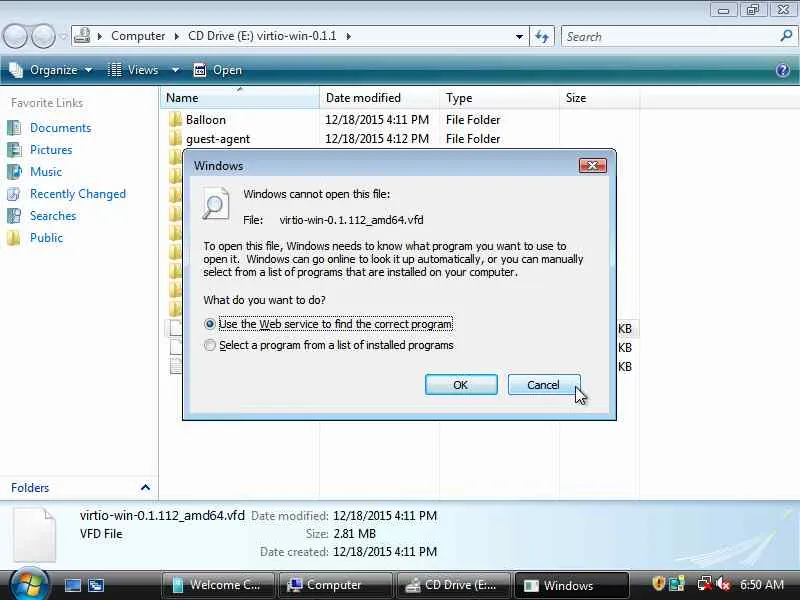Click arrow after CD Drive breadcrumb
The width and height of the screenshot is (800, 600).
coord(348,36)
